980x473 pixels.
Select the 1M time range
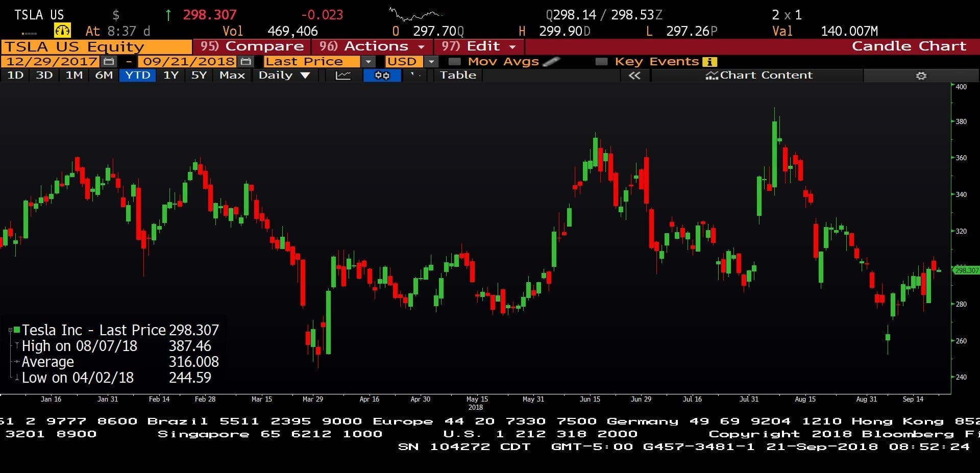pos(74,76)
